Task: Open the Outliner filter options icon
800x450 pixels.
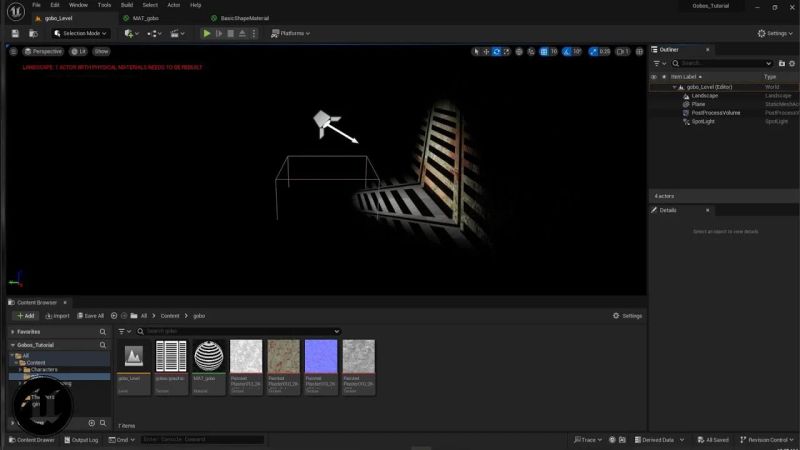Action: coord(659,63)
